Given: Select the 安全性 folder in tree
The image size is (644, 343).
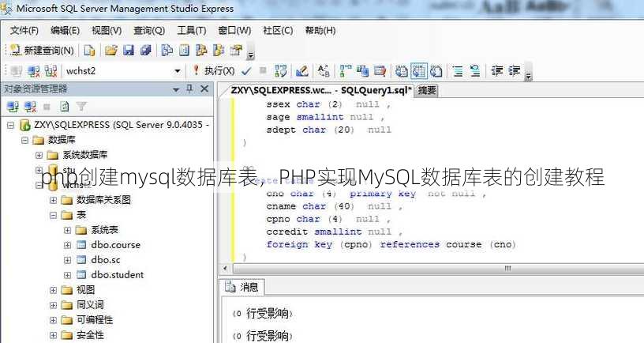Looking at the screenshot, I should (x=90, y=335).
